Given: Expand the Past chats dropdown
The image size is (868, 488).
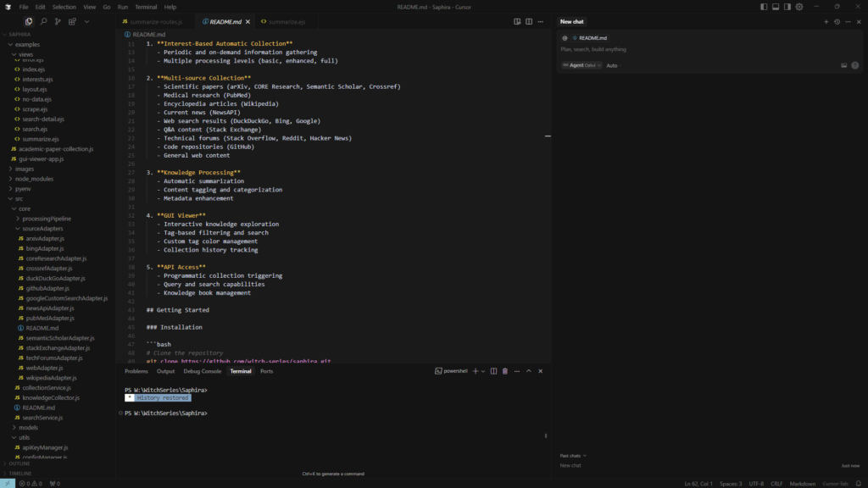Looking at the screenshot, I should pos(573,456).
